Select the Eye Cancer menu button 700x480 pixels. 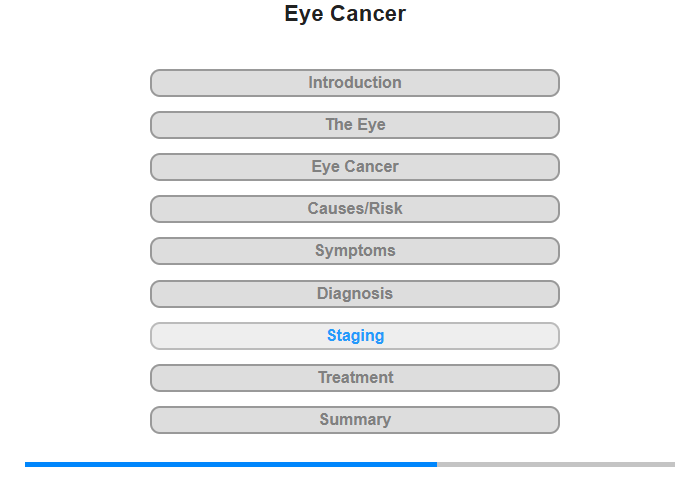(355, 167)
